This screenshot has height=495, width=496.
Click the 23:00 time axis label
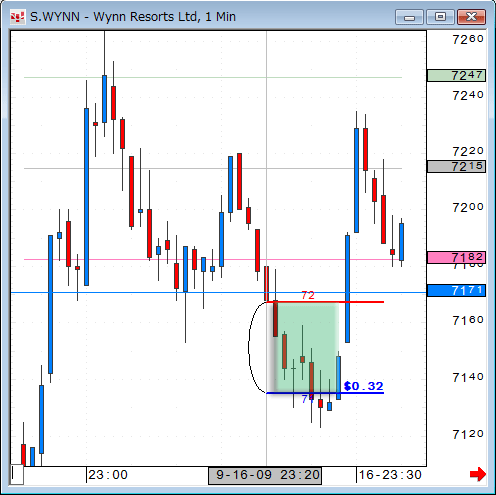(108, 475)
